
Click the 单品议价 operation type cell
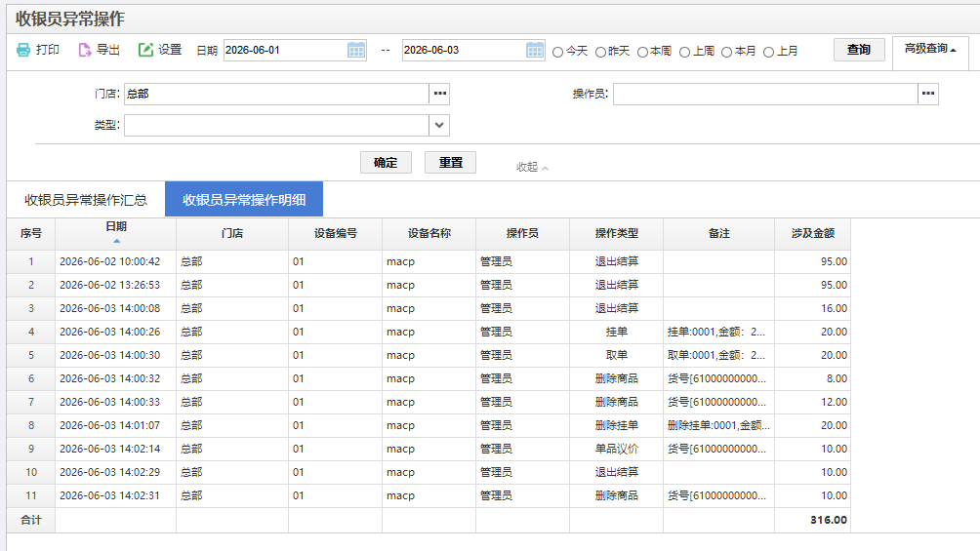616,450
